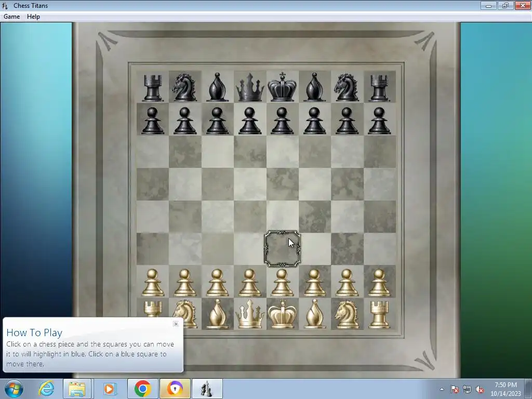Select the white pawn on c2

217,283
